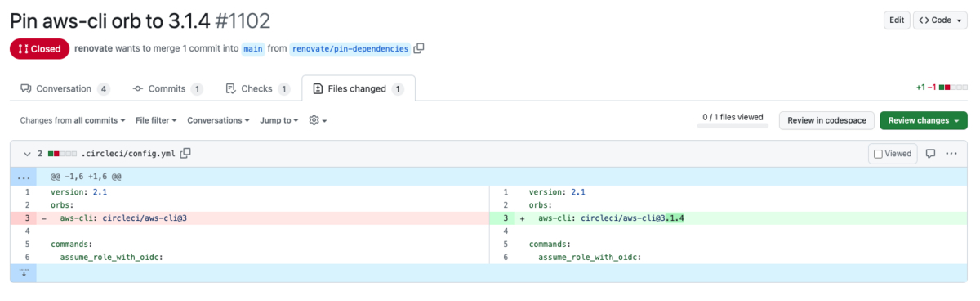Switch to the Conversation tab
This screenshot has height=301, width=980.
coord(65,88)
